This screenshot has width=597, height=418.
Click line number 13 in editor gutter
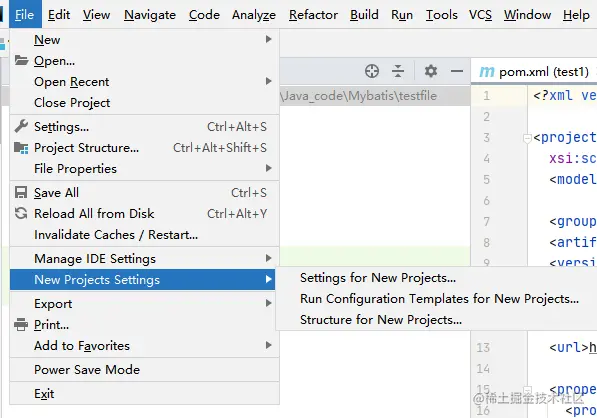(x=483, y=347)
